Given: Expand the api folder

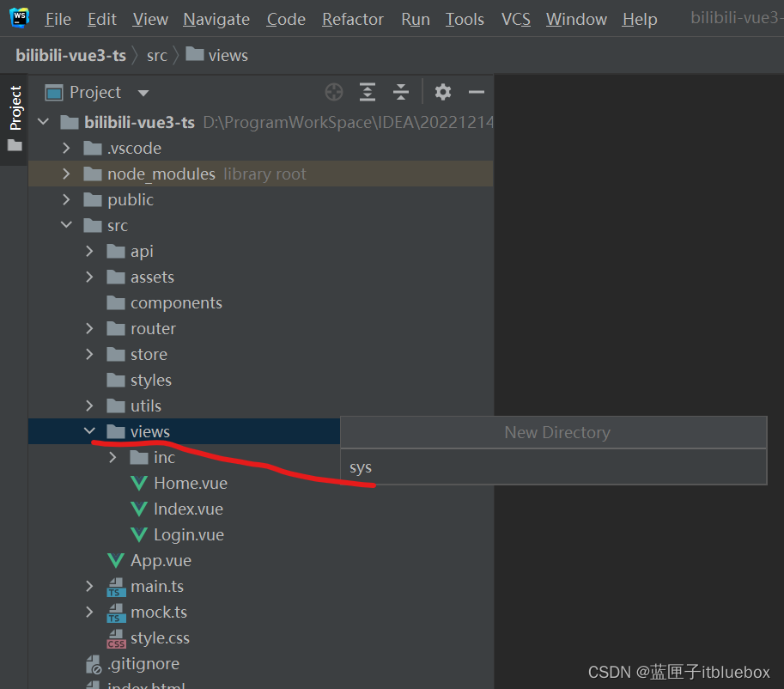Looking at the screenshot, I should (x=89, y=251).
